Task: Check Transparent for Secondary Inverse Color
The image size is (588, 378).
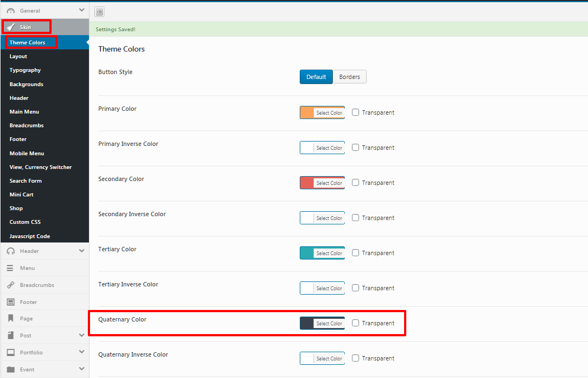Action: click(356, 218)
